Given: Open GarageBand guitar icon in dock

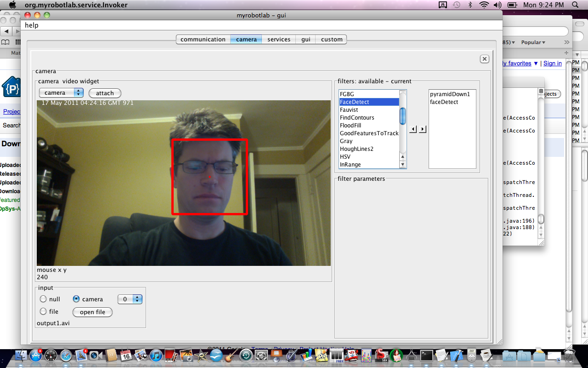Looking at the screenshot, I should 231,356.
